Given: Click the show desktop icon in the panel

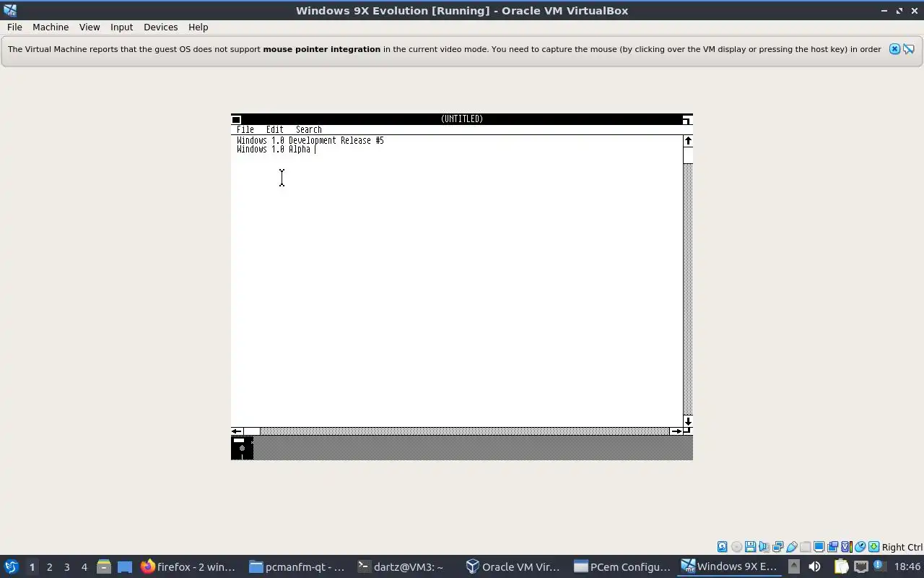Looking at the screenshot, I should click(125, 566).
